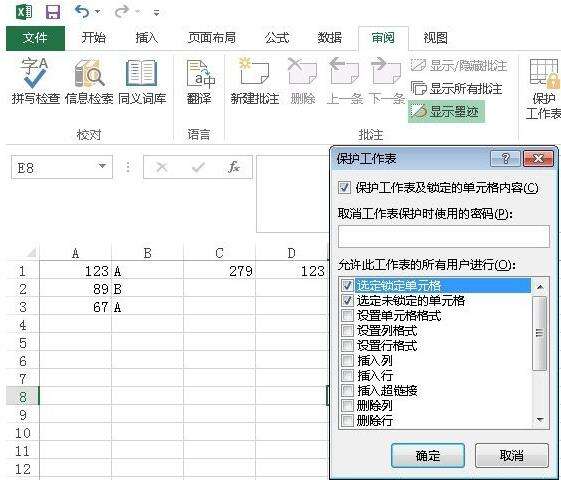Enable 设置单元格格式 checkbox

[x=347, y=315]
